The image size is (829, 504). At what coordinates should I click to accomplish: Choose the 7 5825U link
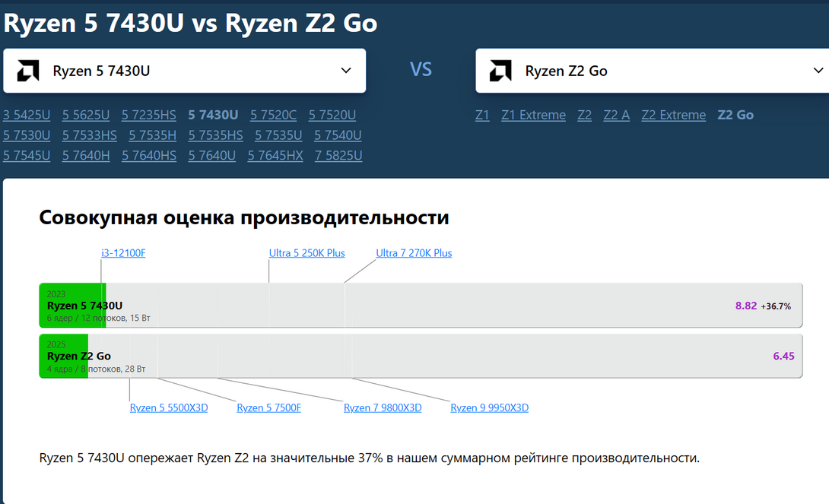339,156
